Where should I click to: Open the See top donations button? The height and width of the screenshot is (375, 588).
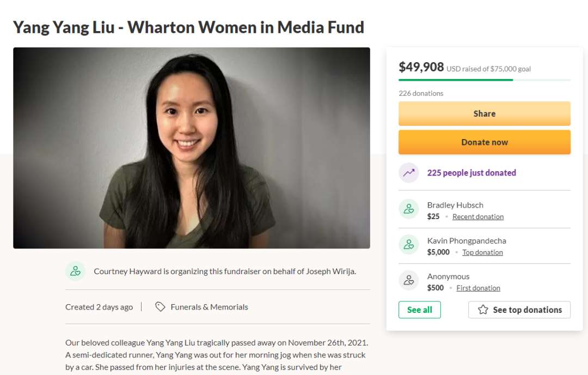(519, 310)
